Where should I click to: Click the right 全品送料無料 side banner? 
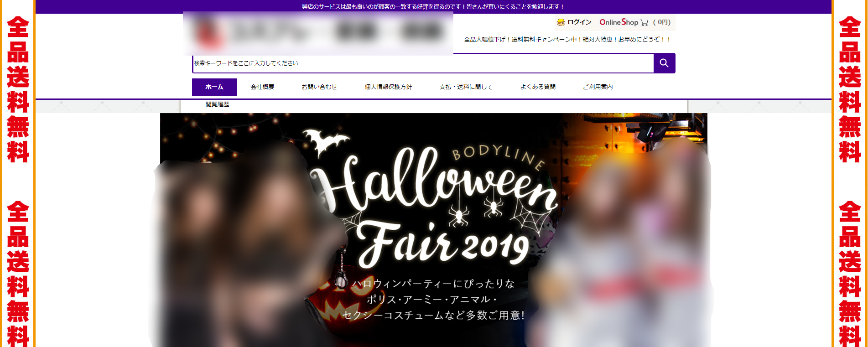point(850,173)
